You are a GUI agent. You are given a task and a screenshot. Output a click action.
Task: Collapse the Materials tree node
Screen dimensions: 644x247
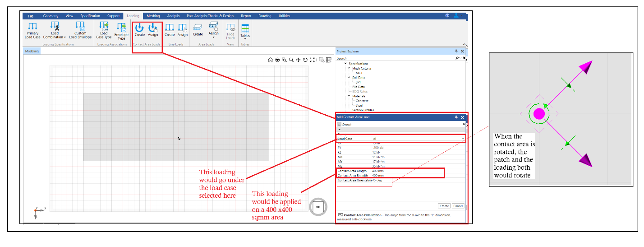(349, 96)
